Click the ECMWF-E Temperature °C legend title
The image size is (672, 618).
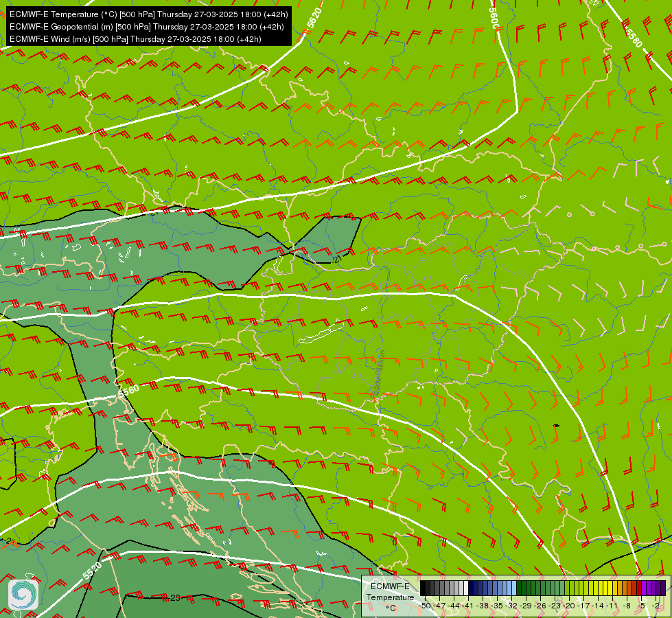pyautogui.click(x=390, y=597)
